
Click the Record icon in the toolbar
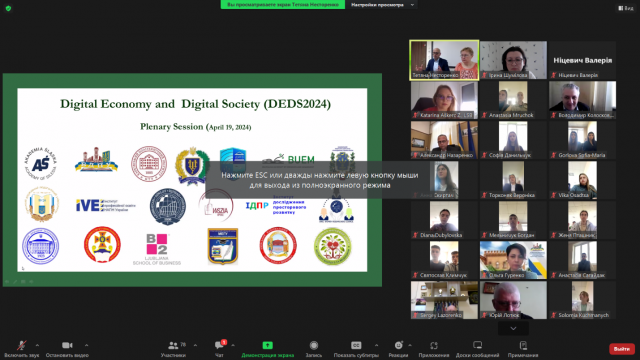click(313, 345)
